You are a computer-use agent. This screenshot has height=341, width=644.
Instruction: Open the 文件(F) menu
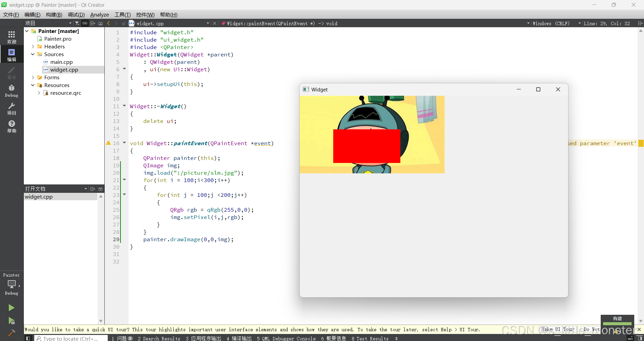click(11, 14)
